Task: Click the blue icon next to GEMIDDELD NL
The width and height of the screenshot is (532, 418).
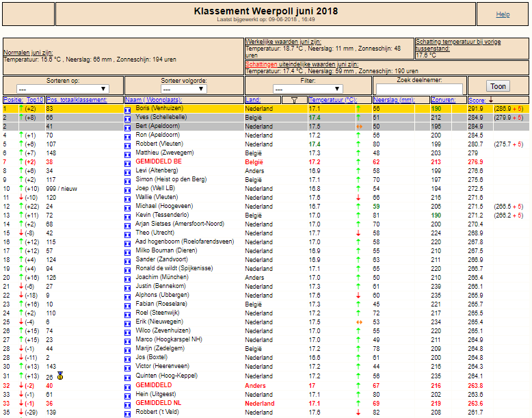Action: [x=128, y=406]
